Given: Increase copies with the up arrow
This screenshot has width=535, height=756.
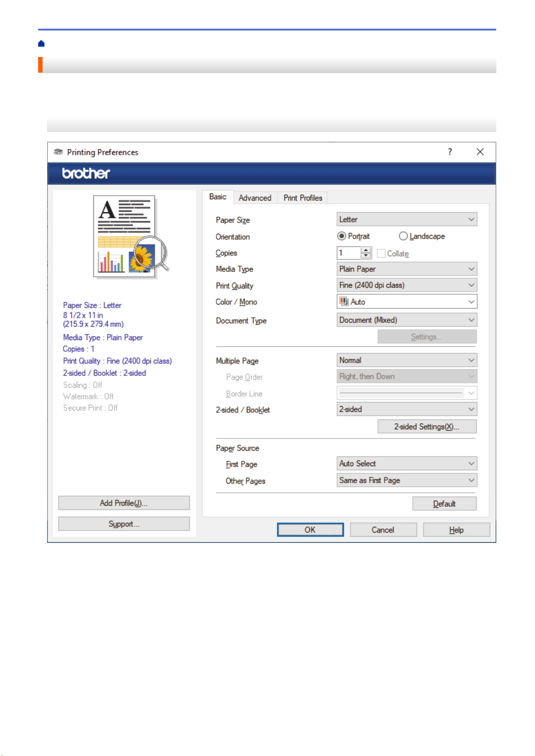Looking at the screenshot, I should 366,250.
